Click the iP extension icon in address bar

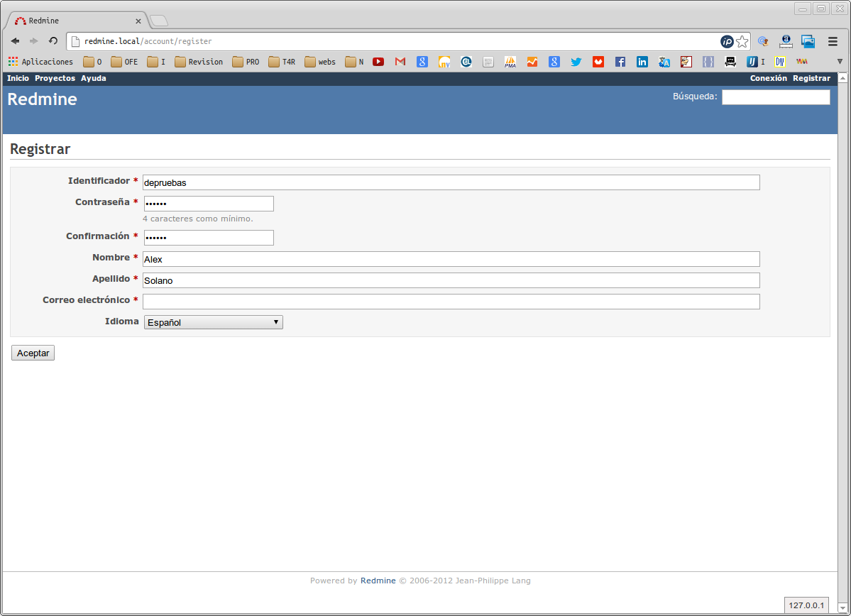(x=727, y=41)
